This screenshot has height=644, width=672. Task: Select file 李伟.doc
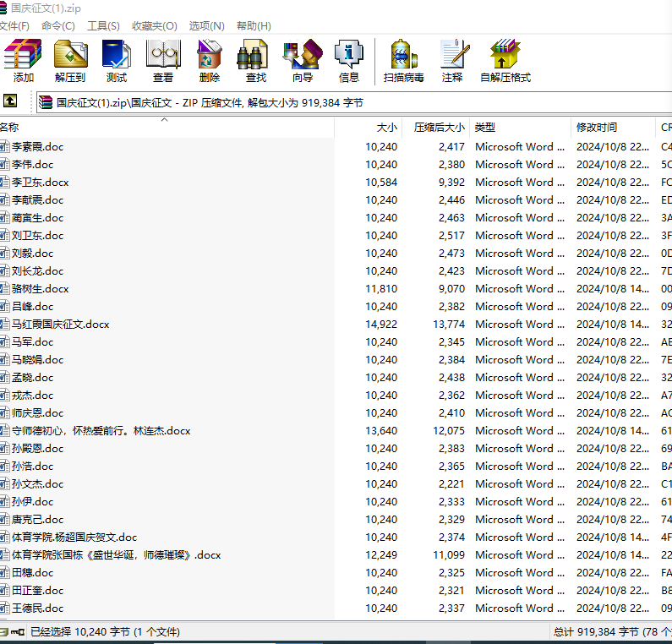[33, 165]
